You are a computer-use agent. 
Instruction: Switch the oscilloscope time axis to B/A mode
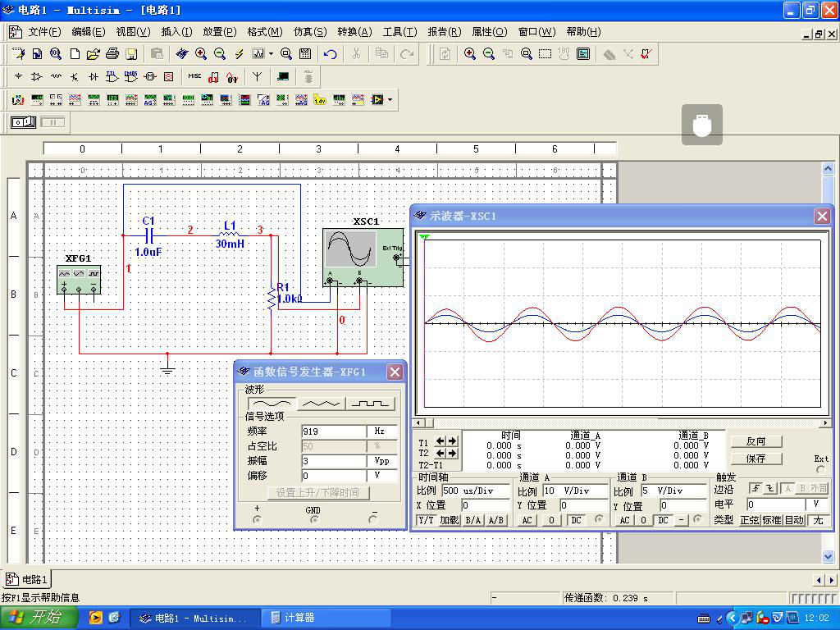coord(473,520)
